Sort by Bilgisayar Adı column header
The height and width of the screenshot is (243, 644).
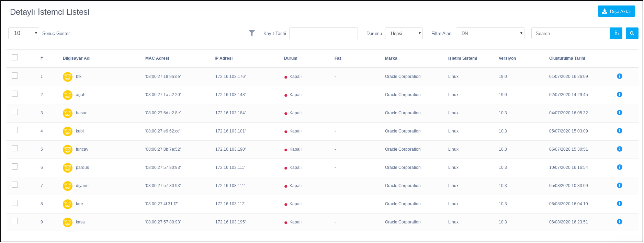(x=77, y=58)
